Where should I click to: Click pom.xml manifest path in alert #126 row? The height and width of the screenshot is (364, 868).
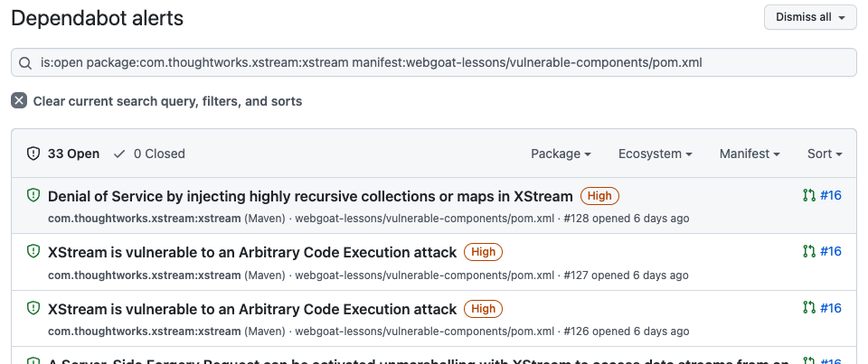click(x=425, y=331)
